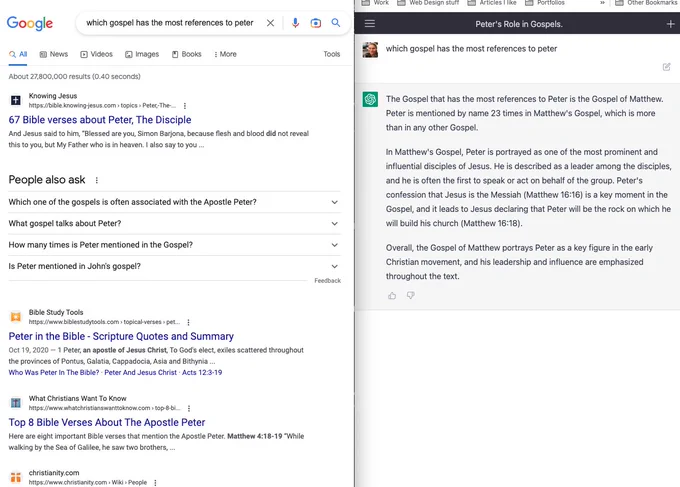Click the magnifier search button
This screenshot has height=487, width=680.
coord(336,23)
